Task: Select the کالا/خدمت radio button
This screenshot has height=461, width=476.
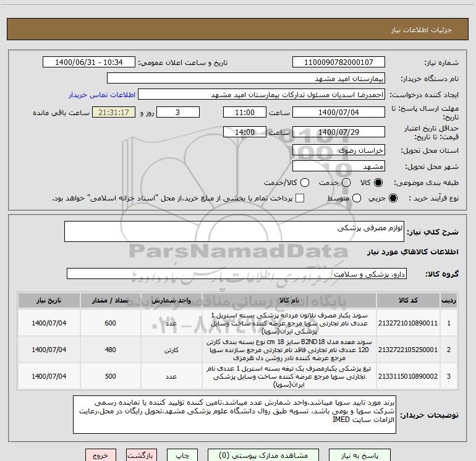Action: click(305, 183)
